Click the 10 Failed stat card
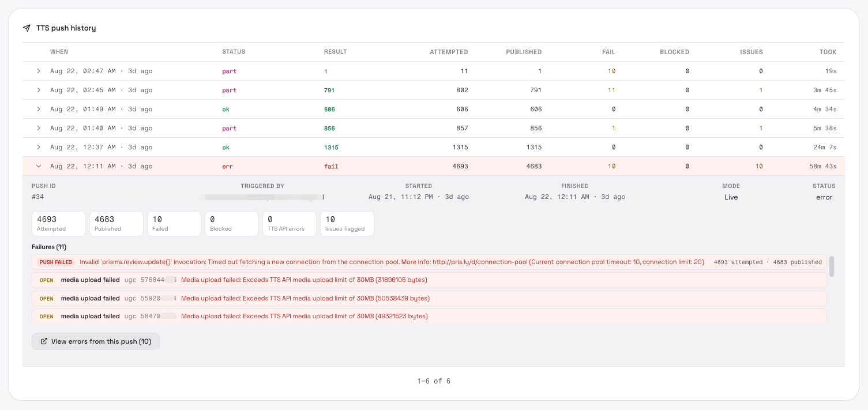The image size is (868, 410). [174, 224]
